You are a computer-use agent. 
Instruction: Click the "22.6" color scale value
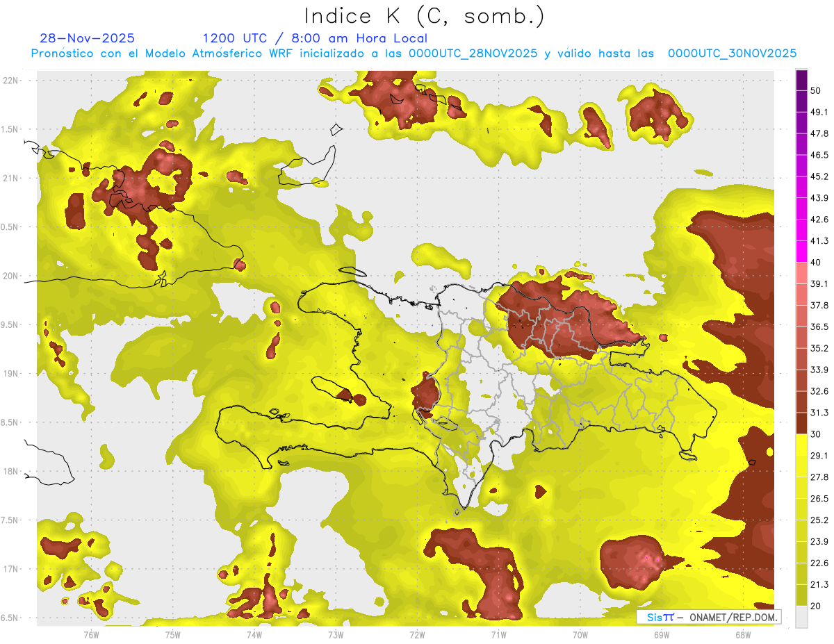(819, 563)
